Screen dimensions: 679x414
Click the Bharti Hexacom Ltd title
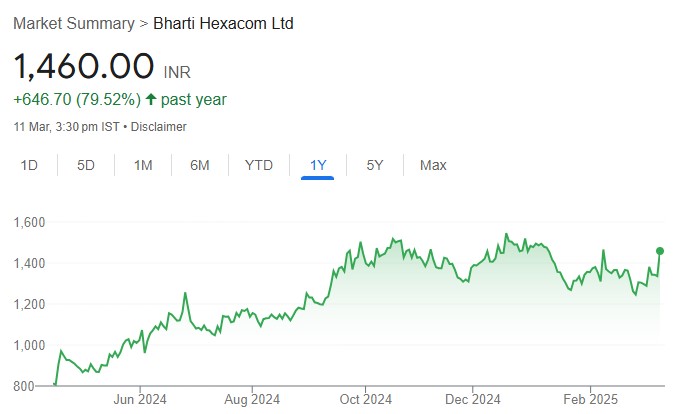tap(224, 23)
